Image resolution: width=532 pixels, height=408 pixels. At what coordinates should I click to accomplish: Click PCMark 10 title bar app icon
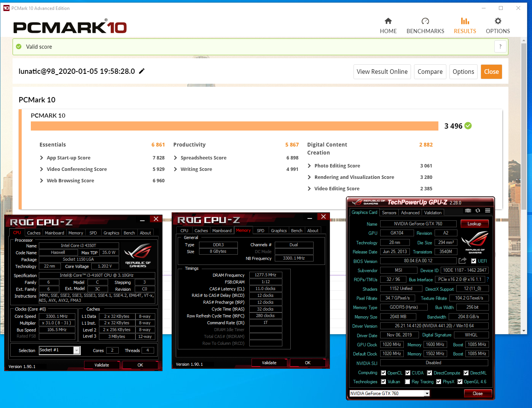point(6,8)
